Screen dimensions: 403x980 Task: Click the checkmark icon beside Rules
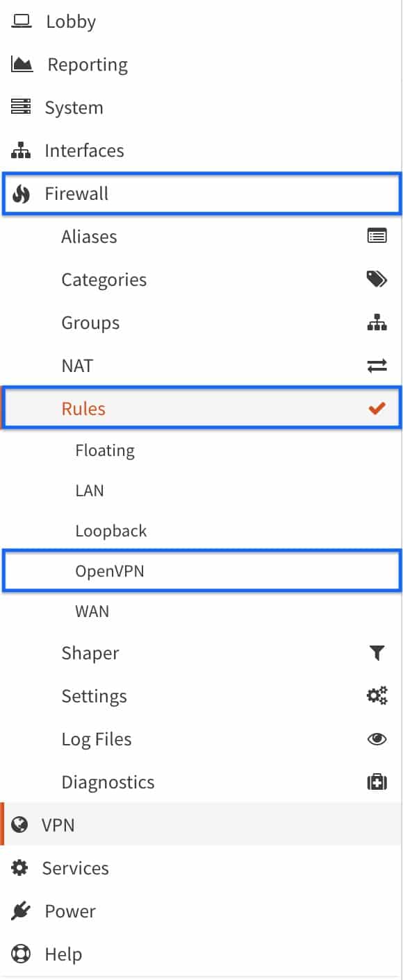pos(377,408)
